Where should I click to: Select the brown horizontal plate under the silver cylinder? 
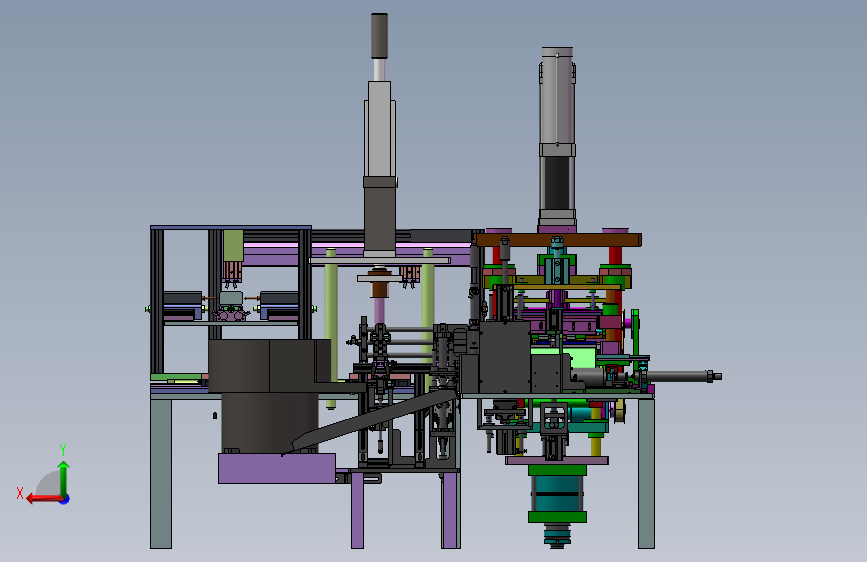pyautogui.click(x=558, y=240)
